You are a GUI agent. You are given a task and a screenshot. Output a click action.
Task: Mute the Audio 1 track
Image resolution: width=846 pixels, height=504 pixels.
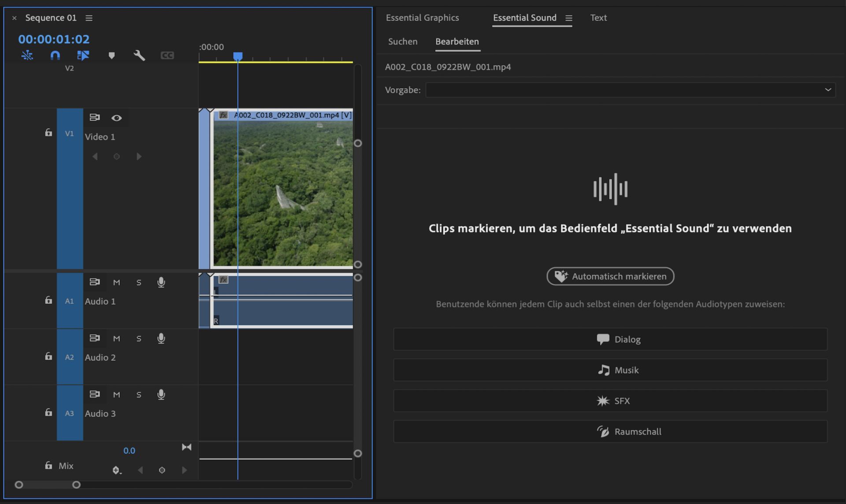[x=117, y=282]
